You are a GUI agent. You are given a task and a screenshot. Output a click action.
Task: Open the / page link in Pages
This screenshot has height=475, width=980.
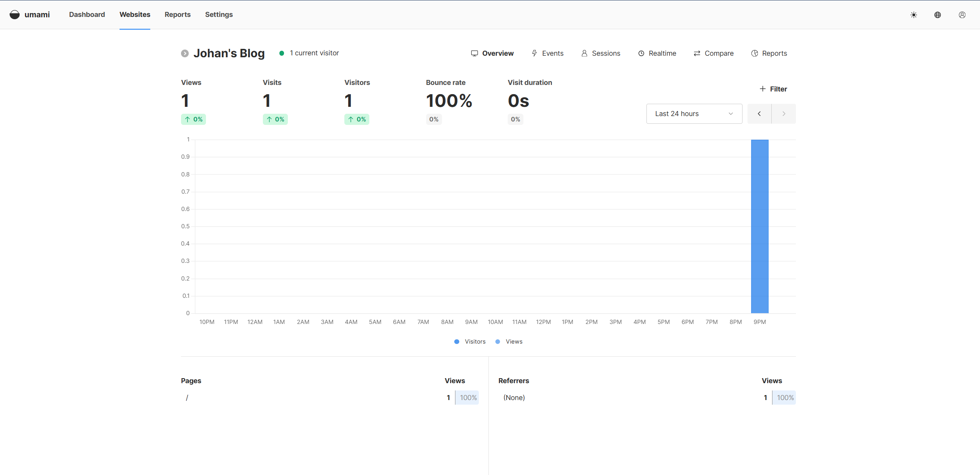187,398
